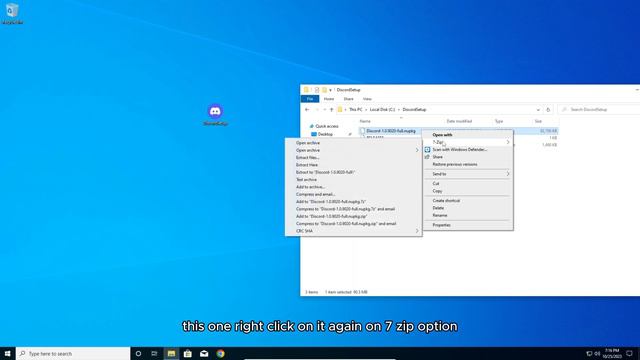The image size is (640, 360).
Task: Expand the 7-Zip context menu entry
Action: 467,142
